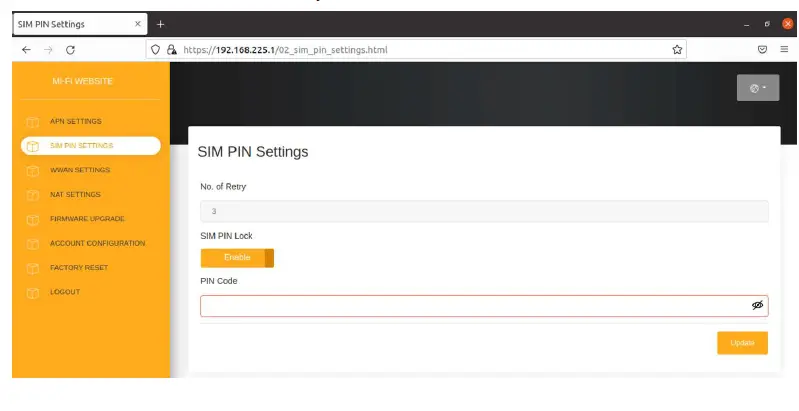Click the padlock connection security icon
Viewport: 799px width, 411px height.
172,49
